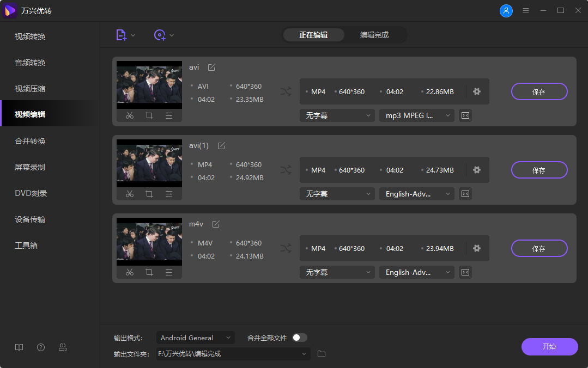Toggle the 合并全部文件 merge switch
Image resolution: width=588 pixels, height=368 pixels.
click(x=299, y=338)
